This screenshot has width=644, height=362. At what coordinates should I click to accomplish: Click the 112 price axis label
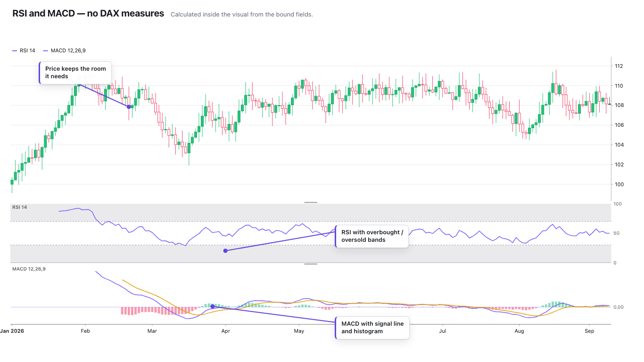pos(619,66)
